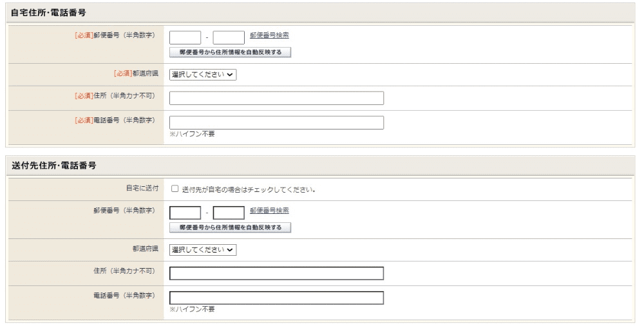Open the home address 都道府県 dropdown

click(203, 75)
